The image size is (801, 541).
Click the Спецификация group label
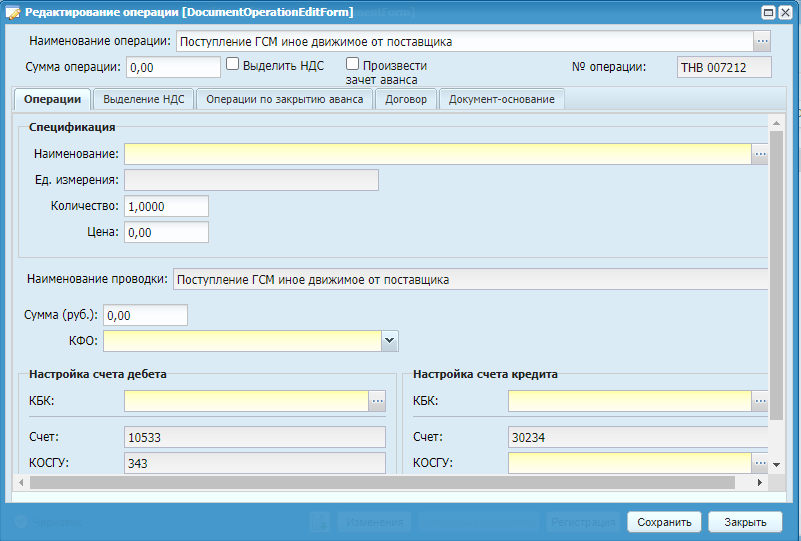coord(72,127)
